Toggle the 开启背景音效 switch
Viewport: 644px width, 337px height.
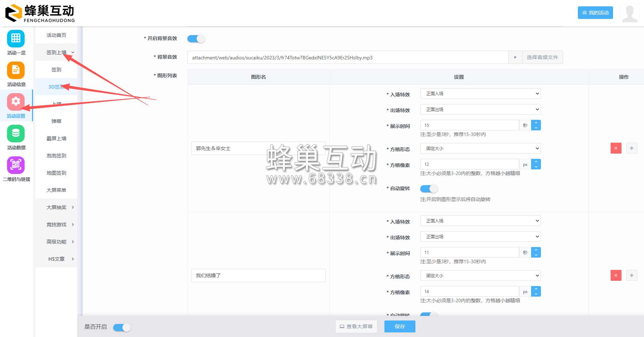point(196,39)
